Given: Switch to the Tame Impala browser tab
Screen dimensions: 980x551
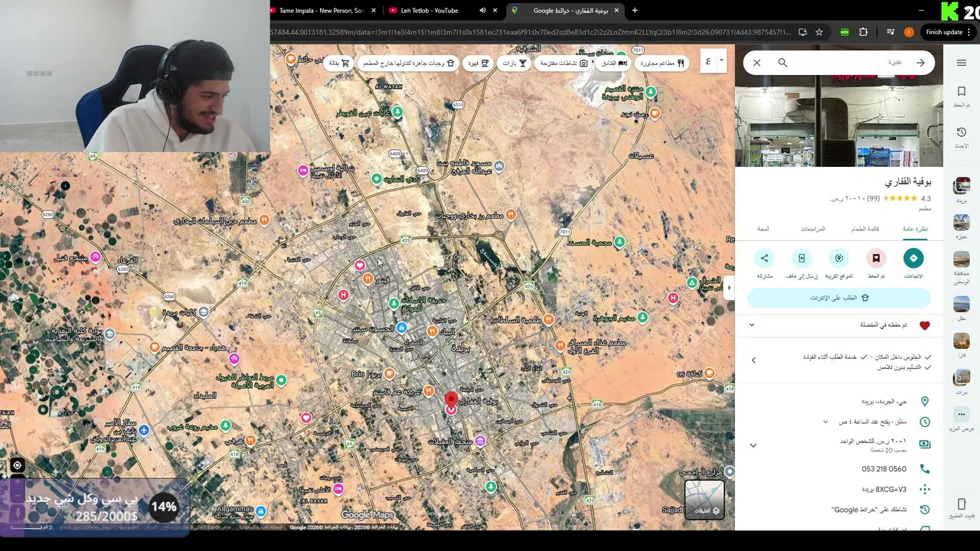Looking at the screenshot, I should (x=321, y=11).
